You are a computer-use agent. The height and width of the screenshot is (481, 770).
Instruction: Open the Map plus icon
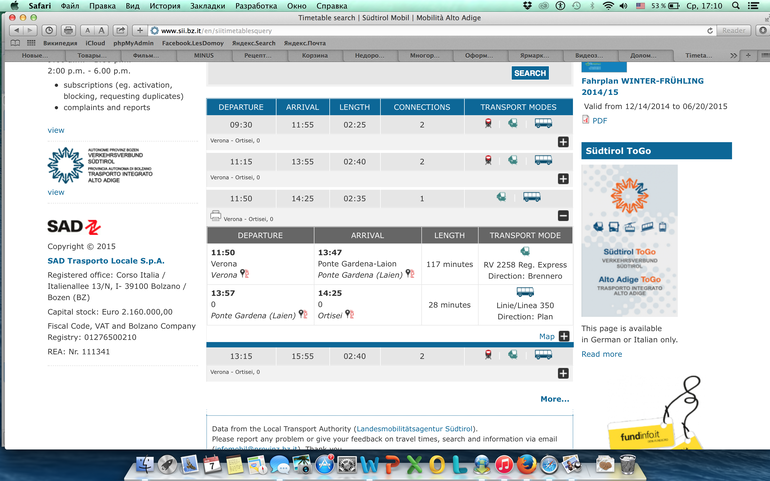coord(564,336)
